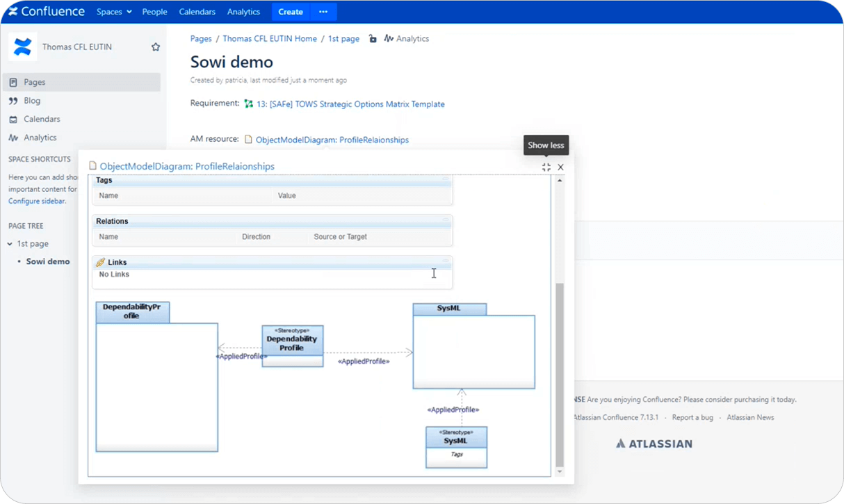Screen dimensions: 844x504
Task: Click the Source or Target column header
Action: pos(340,237)
